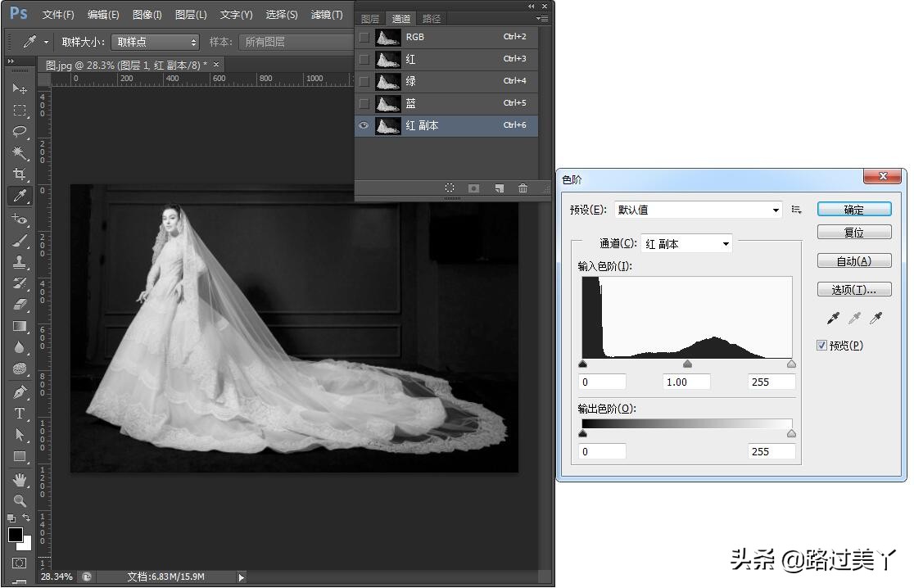The image size is (914, 588).
Task: Toggle Quick Mask mode
Action: tap(19, 563)
